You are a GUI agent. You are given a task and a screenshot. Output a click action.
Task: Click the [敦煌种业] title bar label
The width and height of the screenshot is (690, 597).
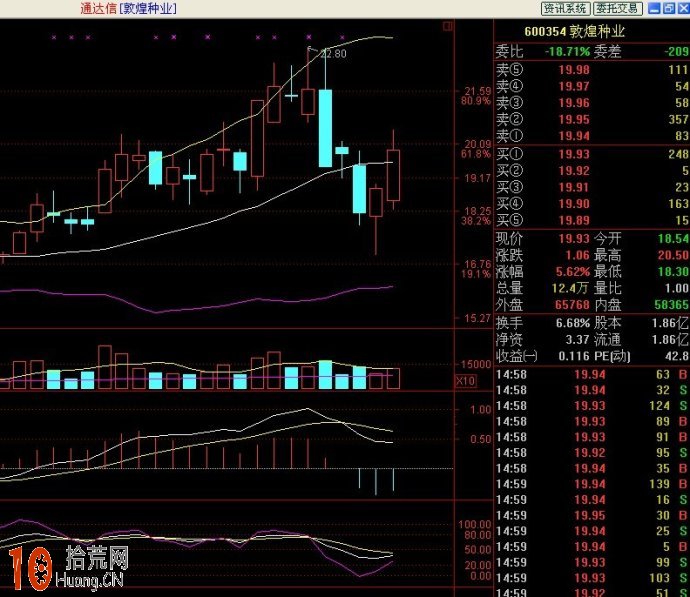tap(148, 8)
